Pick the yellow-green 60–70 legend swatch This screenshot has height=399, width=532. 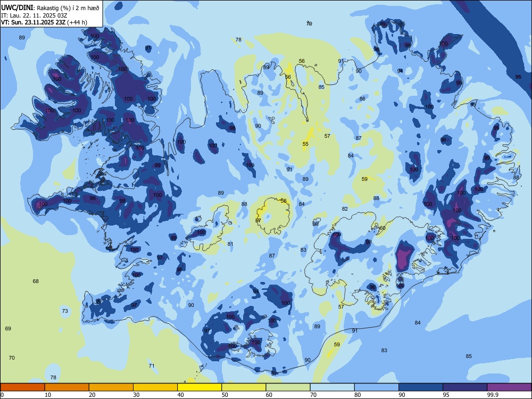coord(288,387)
